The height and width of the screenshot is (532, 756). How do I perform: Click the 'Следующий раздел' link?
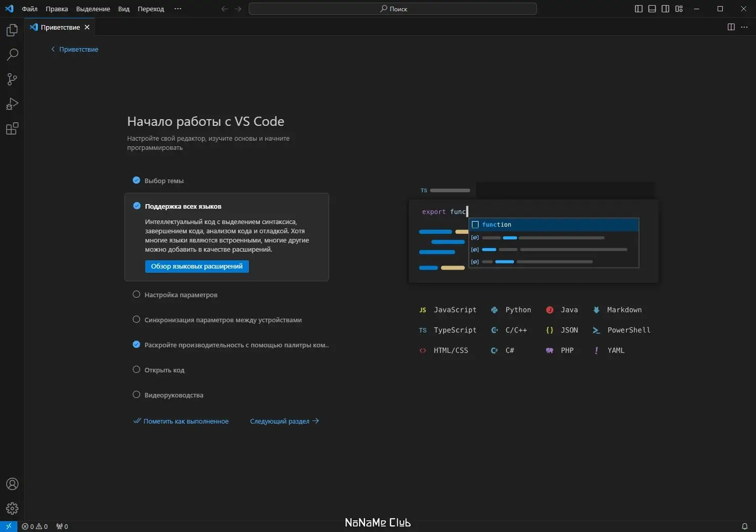[x=284, y=421]
